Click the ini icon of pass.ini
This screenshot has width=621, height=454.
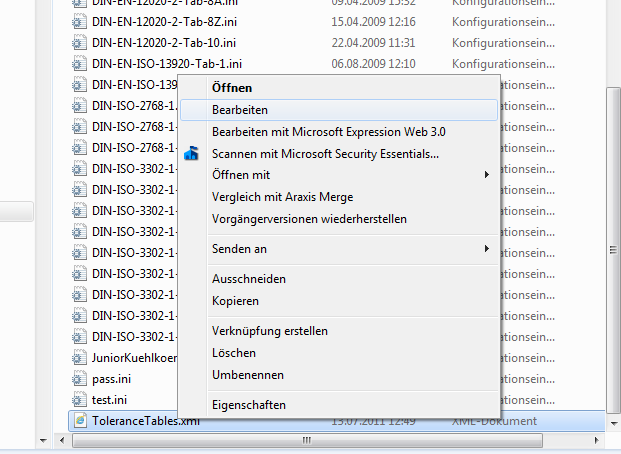point(79,379)
